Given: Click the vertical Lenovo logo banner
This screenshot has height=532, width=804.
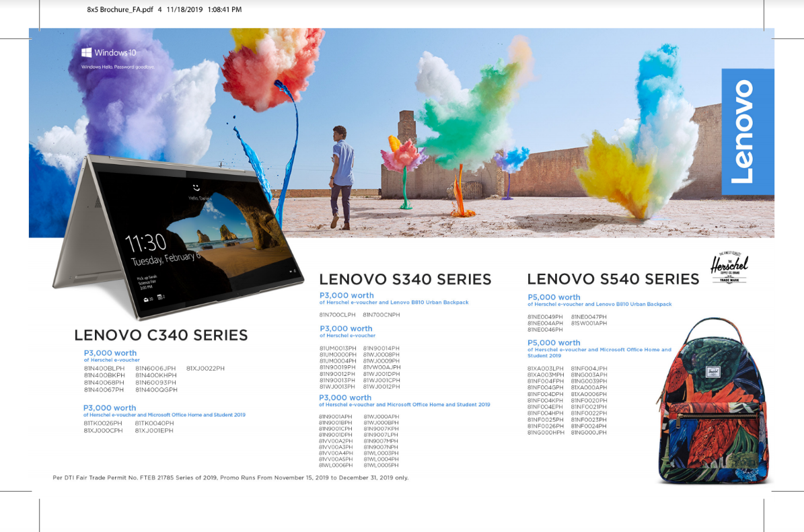Looking at the screenshot, I should pyautogui.click(x=747, y=132).
